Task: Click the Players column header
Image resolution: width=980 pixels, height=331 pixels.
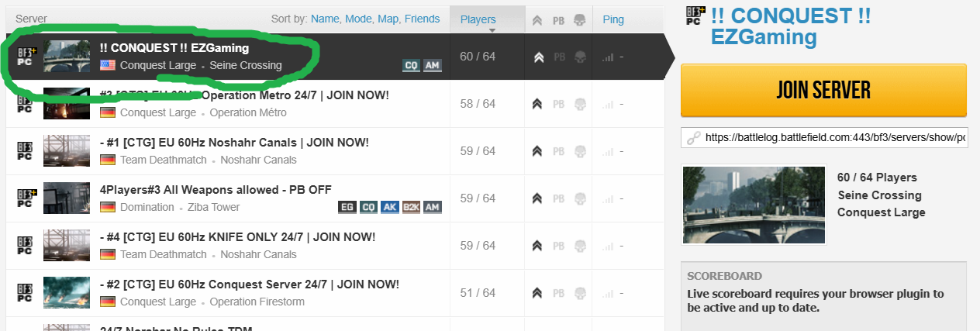Action: [x=487, y=20]
